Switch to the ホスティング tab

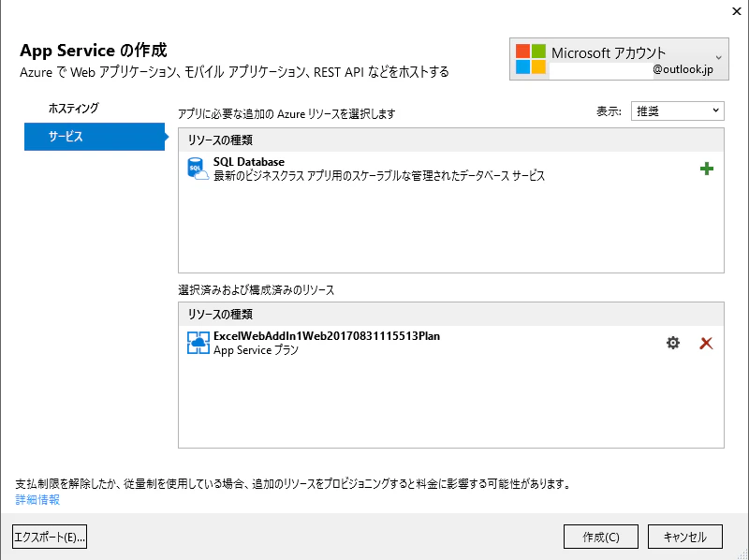74,109
